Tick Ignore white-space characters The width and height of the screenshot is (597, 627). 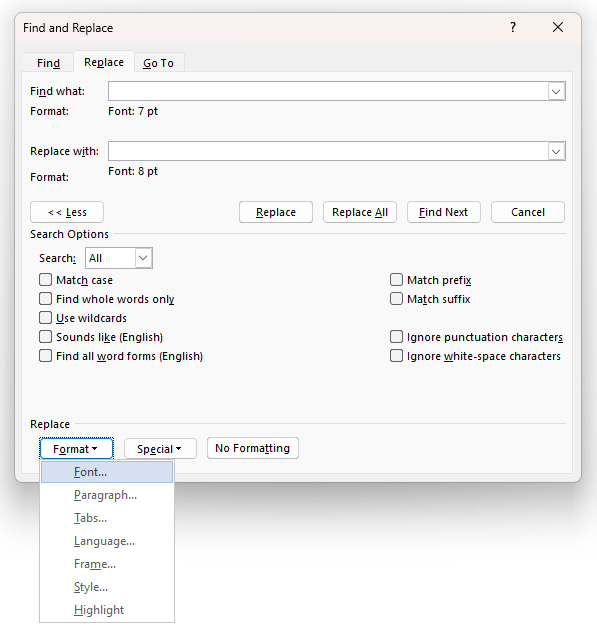point(396,355)
